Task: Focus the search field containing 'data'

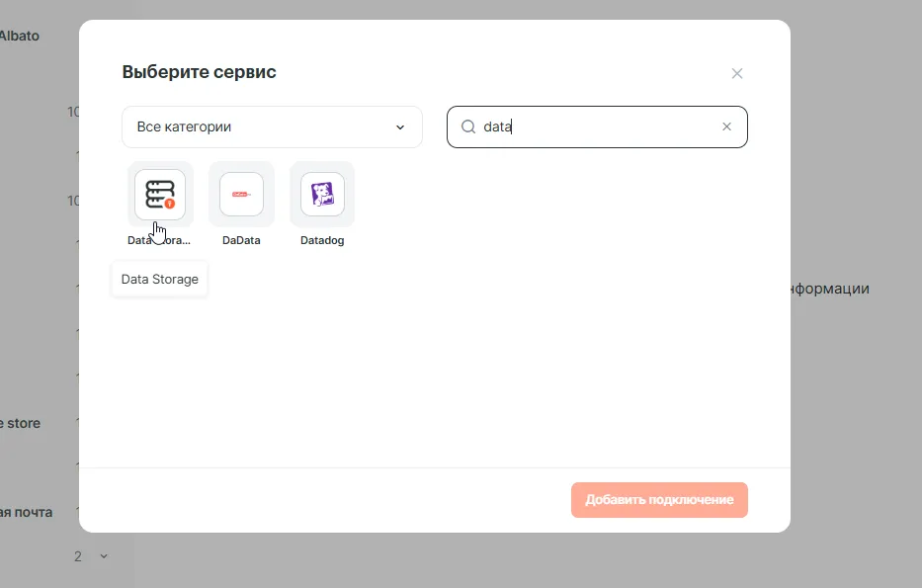Action: coord(593,127)
